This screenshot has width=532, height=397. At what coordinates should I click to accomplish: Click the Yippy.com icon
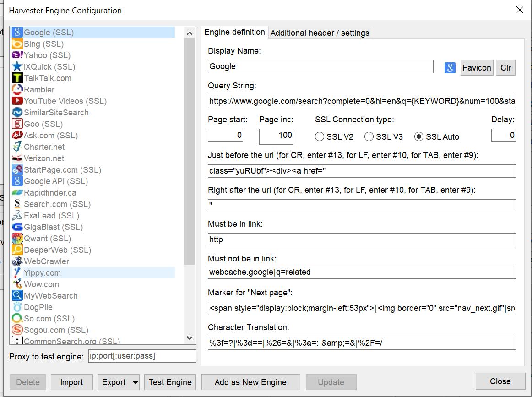(17, 273)
